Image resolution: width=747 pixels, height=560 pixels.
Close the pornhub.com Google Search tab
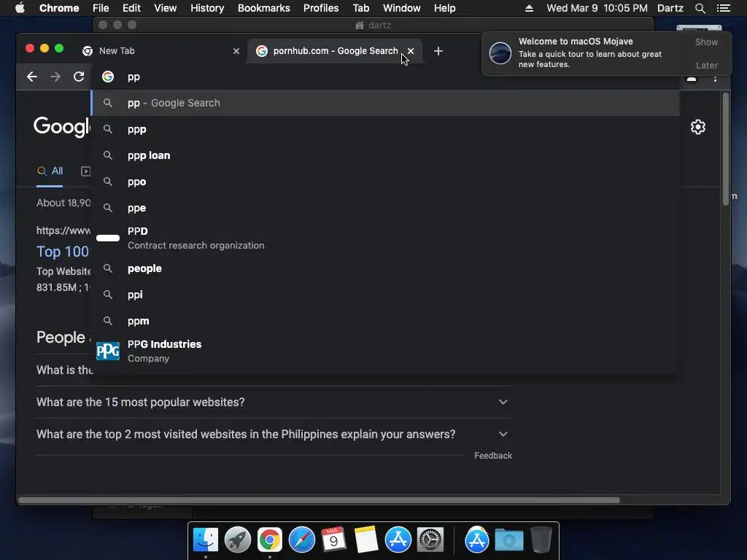(411, 51)
